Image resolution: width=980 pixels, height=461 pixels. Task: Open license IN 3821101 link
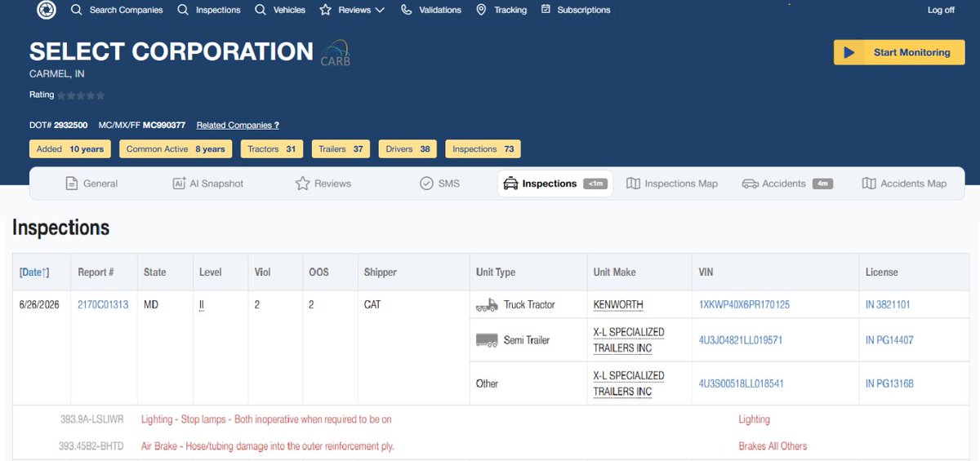(888, 304)
